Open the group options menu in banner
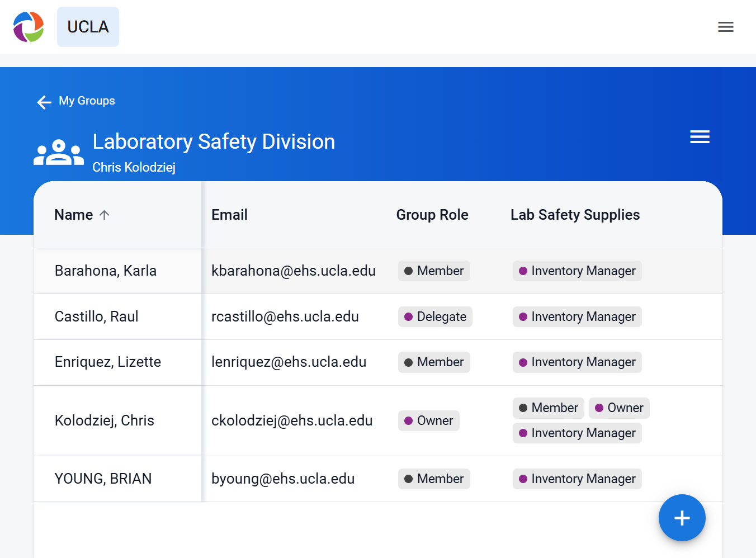This screenshot has height=558, width=756. pyautogui.click(x=700, y=136)
